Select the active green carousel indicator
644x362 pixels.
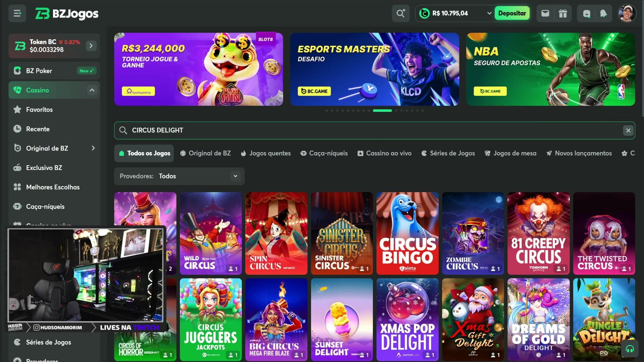382,110
